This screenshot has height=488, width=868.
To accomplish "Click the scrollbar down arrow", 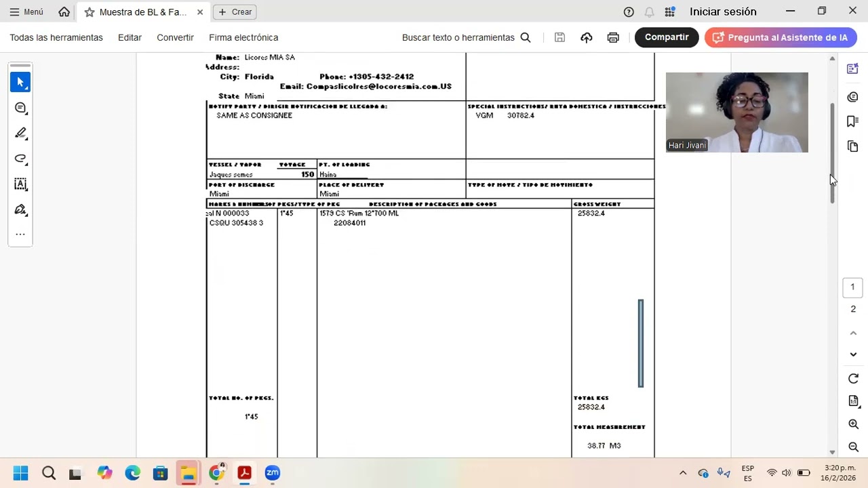I will tap(832, 452).
